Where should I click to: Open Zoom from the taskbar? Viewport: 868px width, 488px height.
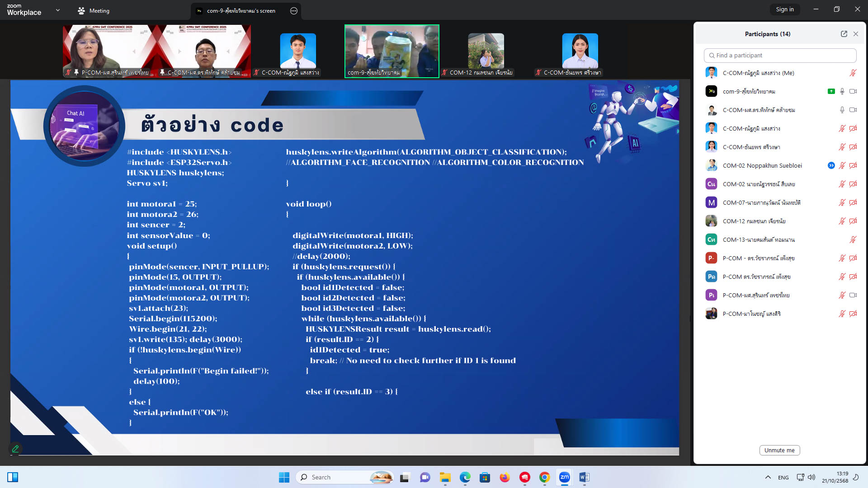564,477
